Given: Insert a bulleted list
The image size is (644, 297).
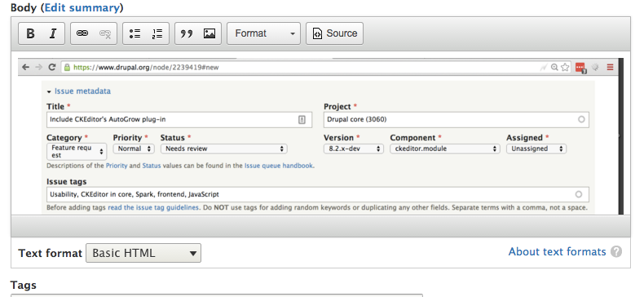Looking at the screenshot, I should coord(135,33).
